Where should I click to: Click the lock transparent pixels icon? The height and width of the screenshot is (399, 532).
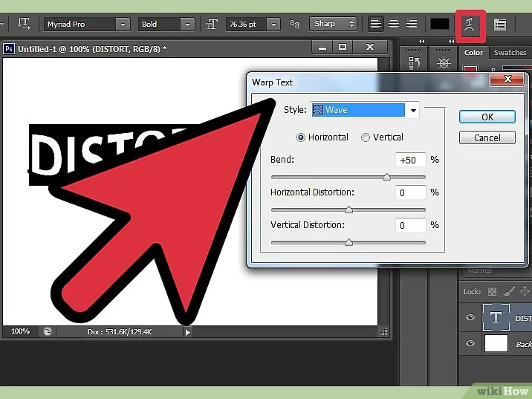[x=492, y=291]
